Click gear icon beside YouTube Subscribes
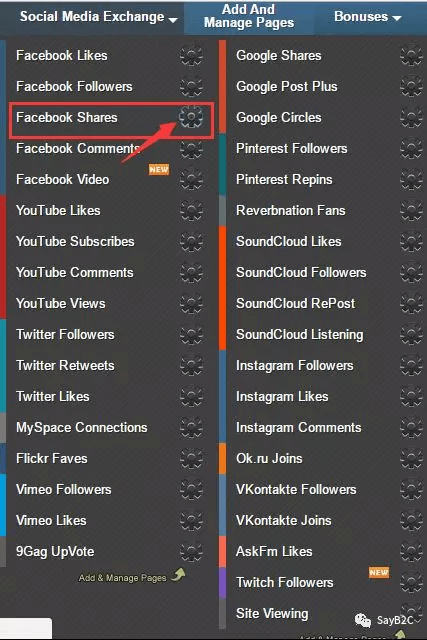Screen dimensions: 427x640 point(191,241)
